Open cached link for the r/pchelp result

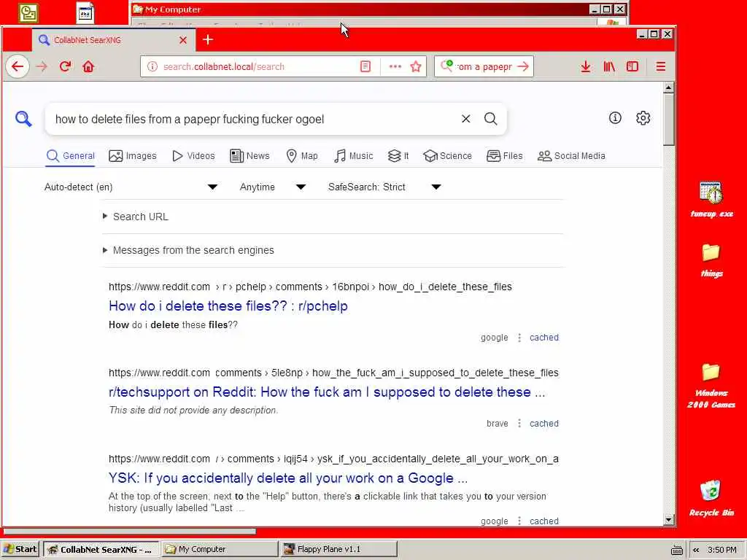pyautogui.click(x=544, y=338)
